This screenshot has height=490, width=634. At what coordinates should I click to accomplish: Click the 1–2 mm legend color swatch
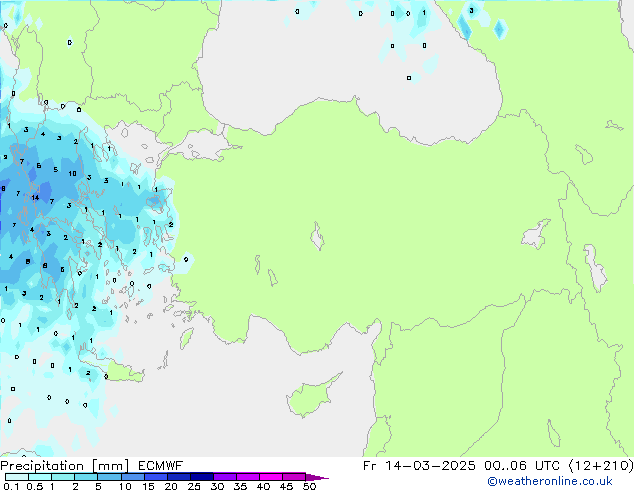click(x=63, y=477)
